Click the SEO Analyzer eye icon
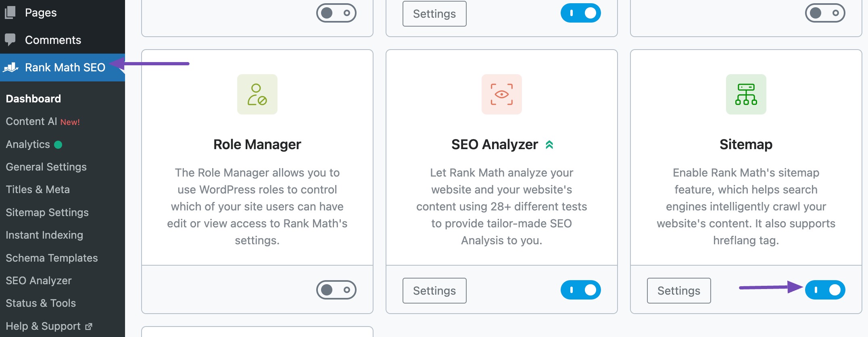868x337 pixels. tap(501, 94)
